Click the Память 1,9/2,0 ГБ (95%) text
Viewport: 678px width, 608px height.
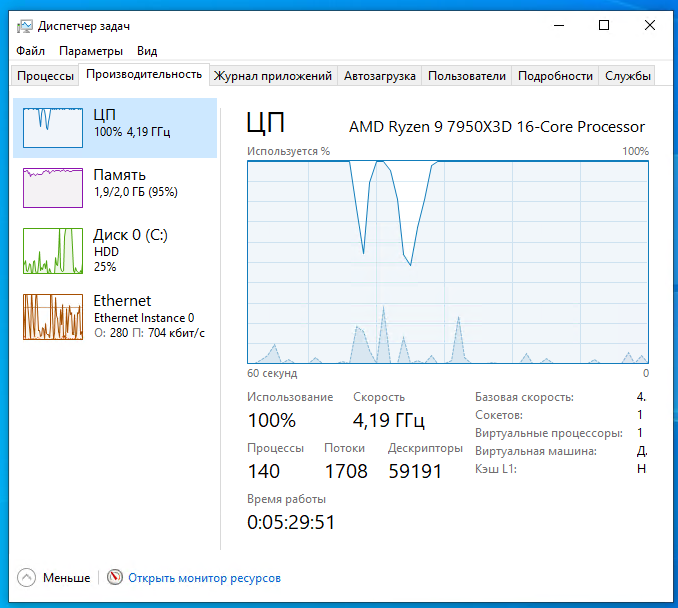pos(136,192)
